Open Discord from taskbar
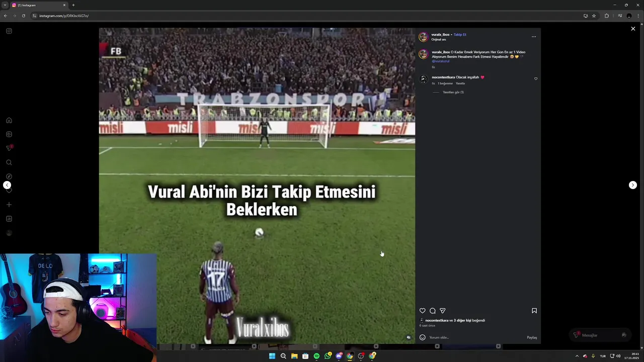Image resolution: width=644 pixels, height=362 pixels. (339, 356)
